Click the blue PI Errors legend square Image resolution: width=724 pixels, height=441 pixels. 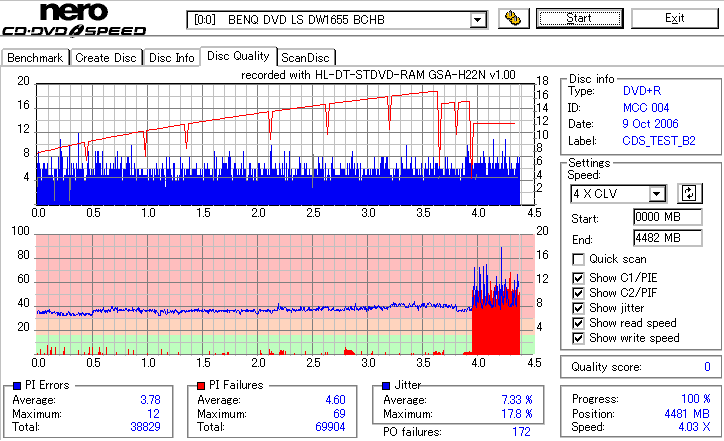[17, 386]
